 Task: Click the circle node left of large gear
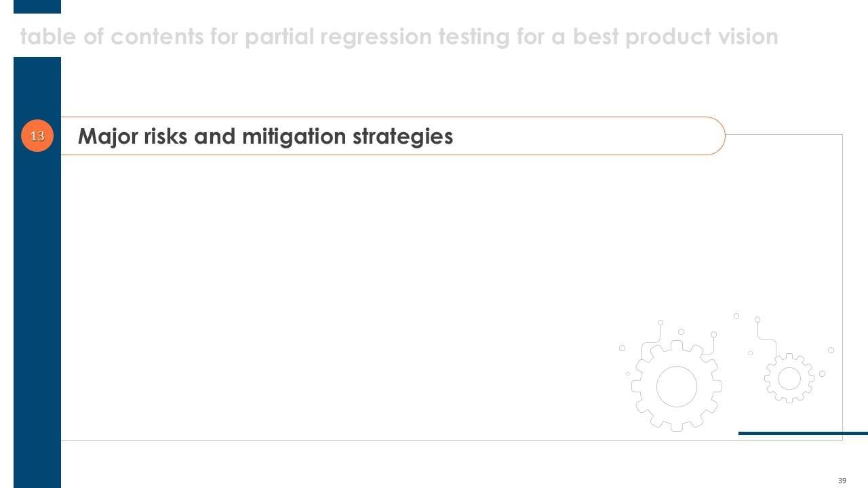pyautogui.click(x=622, y=348)
